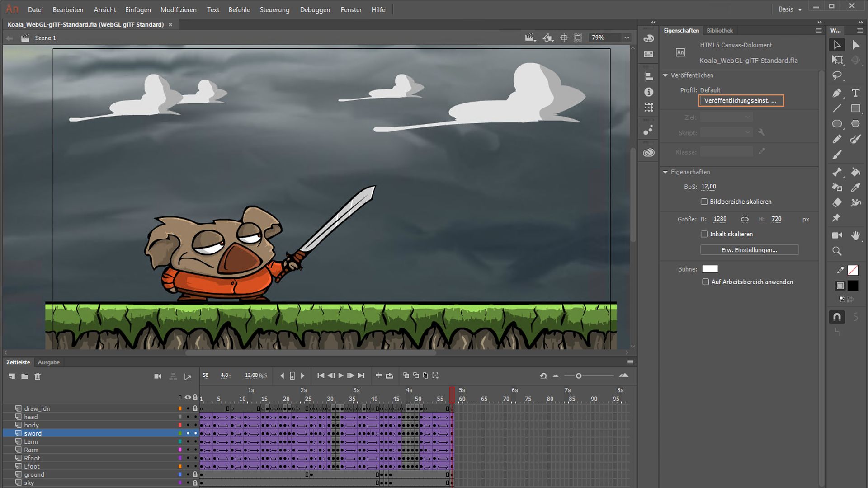The image size is (868, 488).
Task: Delete layer with trash icon
Action: 38,376
